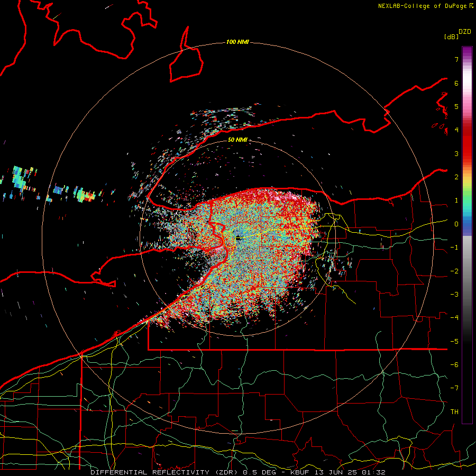Image resolution: width=476 pixels, height=476 pixels.
Task: Click legend value 2
Action: pos(456,177)
